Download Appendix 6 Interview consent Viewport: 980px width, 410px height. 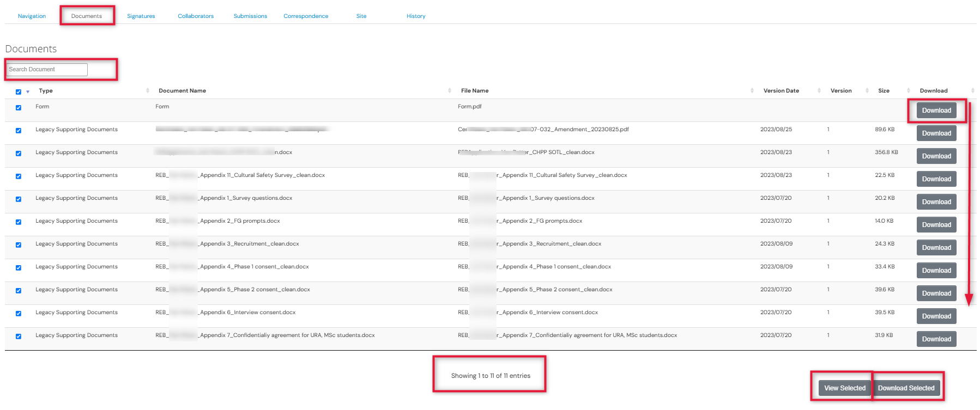(936, 316)
